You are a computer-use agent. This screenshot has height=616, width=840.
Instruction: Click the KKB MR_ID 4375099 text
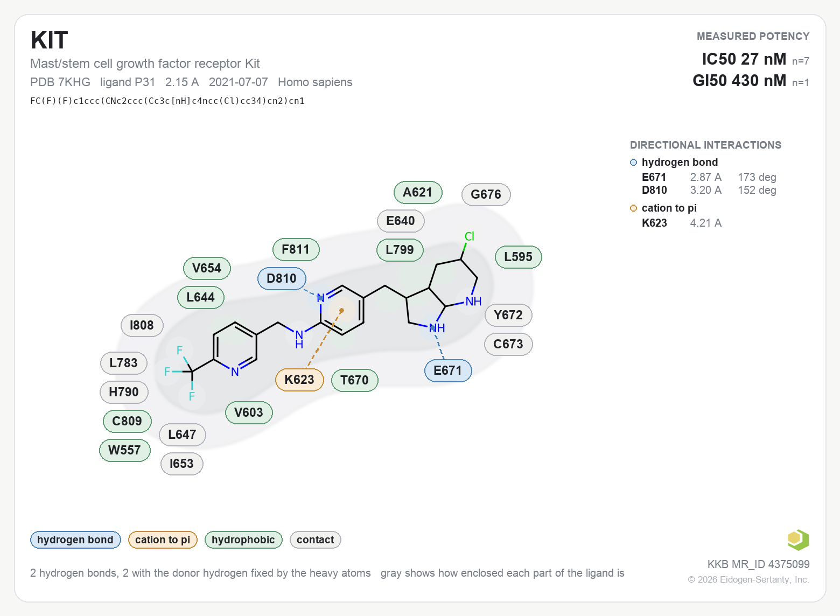pos(758,564)
